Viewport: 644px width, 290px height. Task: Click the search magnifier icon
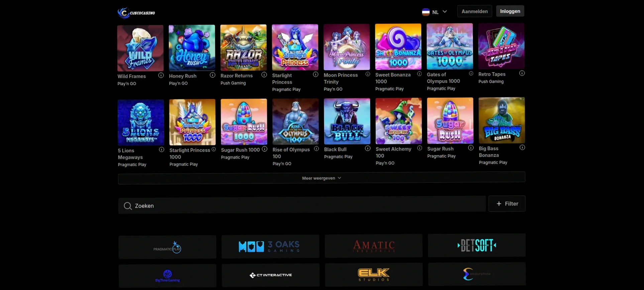coord(127,206)
